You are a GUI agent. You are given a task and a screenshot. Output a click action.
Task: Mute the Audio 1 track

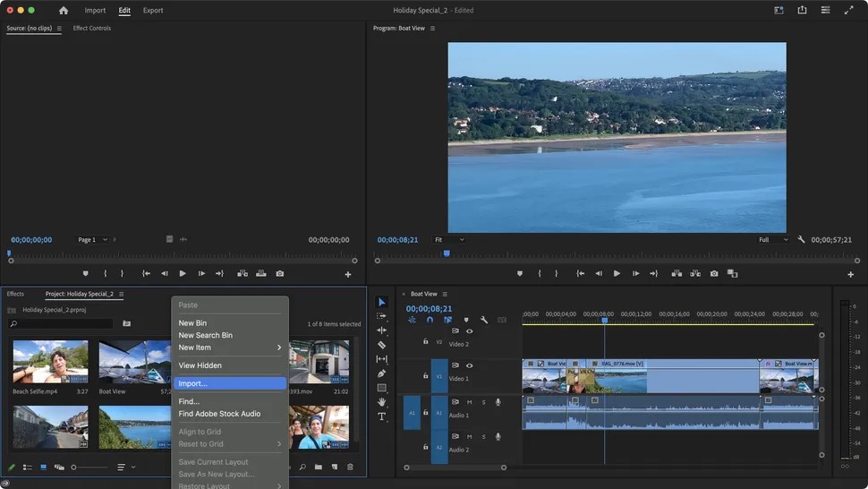click(469, 402)
